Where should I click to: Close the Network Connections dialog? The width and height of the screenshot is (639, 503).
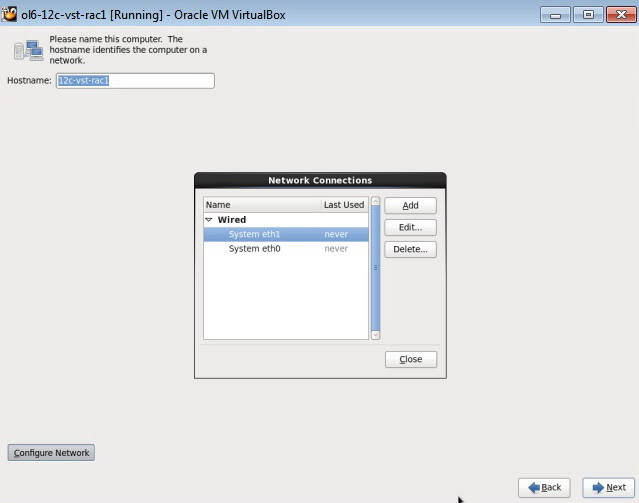[x=411, y=359]
